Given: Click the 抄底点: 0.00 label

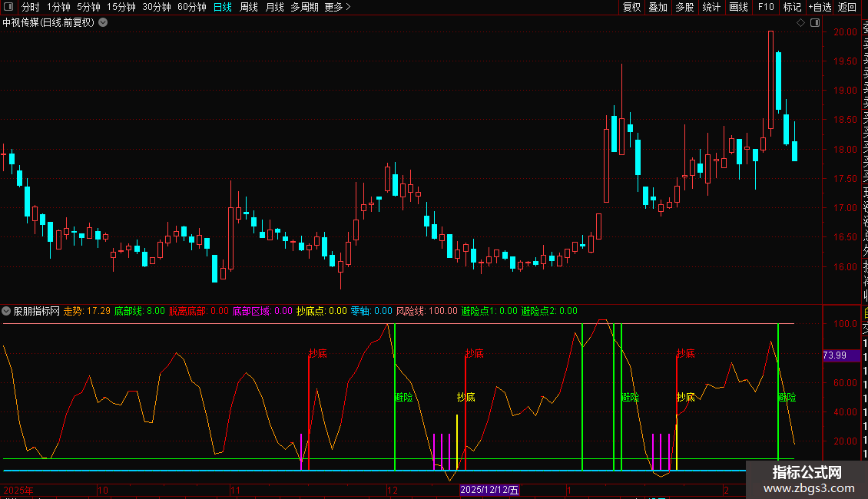Looking at the screenshot, I should point(322,311).
